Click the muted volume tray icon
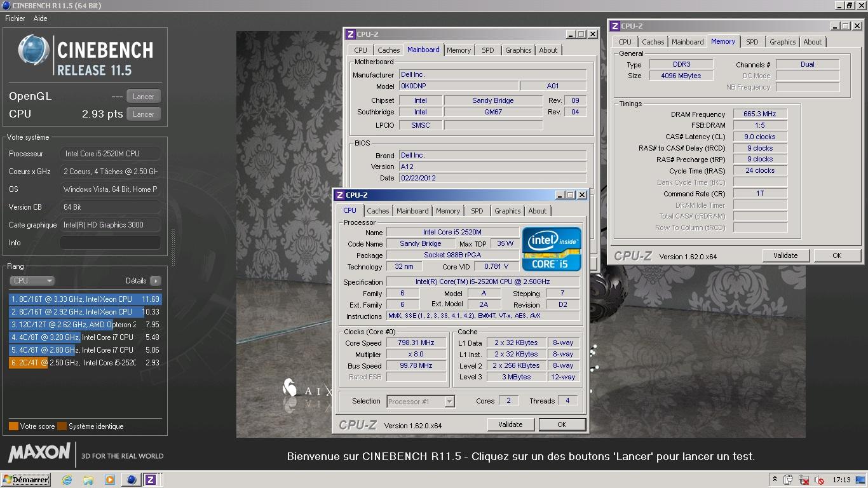Screen dimensions: 868x488 [x=819, y=480]
